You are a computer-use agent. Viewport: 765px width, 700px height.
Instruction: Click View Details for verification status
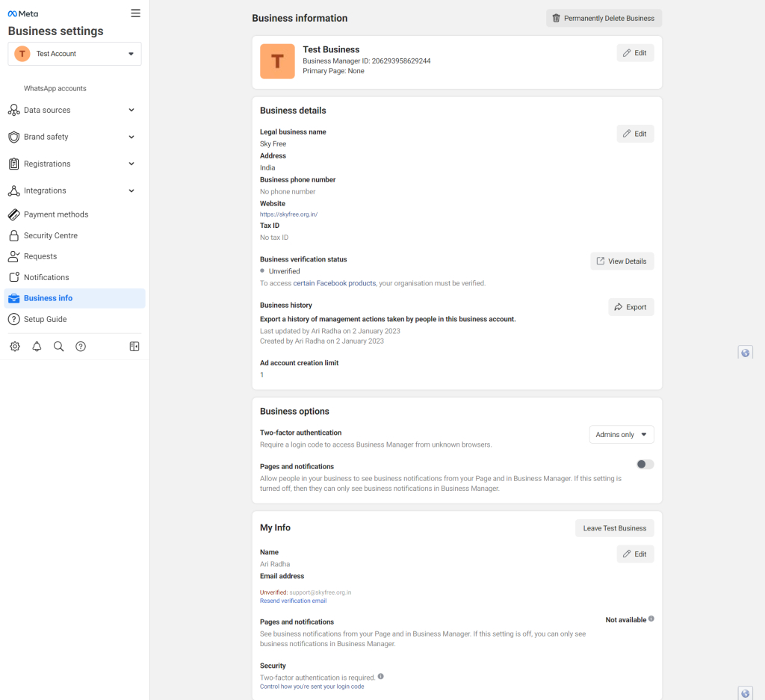pos(622,261)
